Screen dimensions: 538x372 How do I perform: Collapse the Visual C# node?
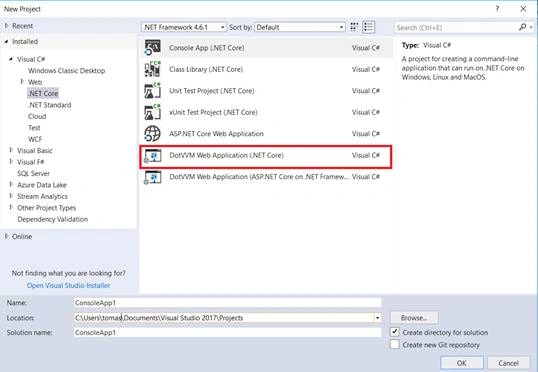[11, 59]
